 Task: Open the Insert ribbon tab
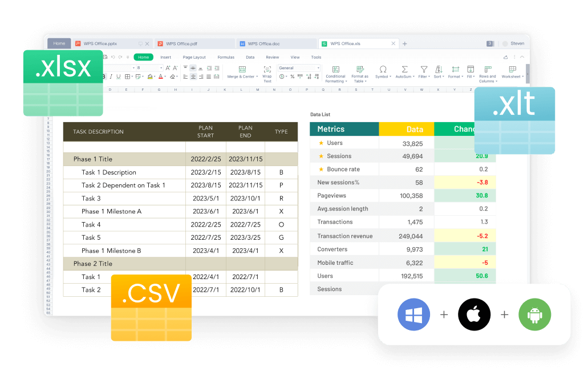pyautogui.click(x=165, y=58)
